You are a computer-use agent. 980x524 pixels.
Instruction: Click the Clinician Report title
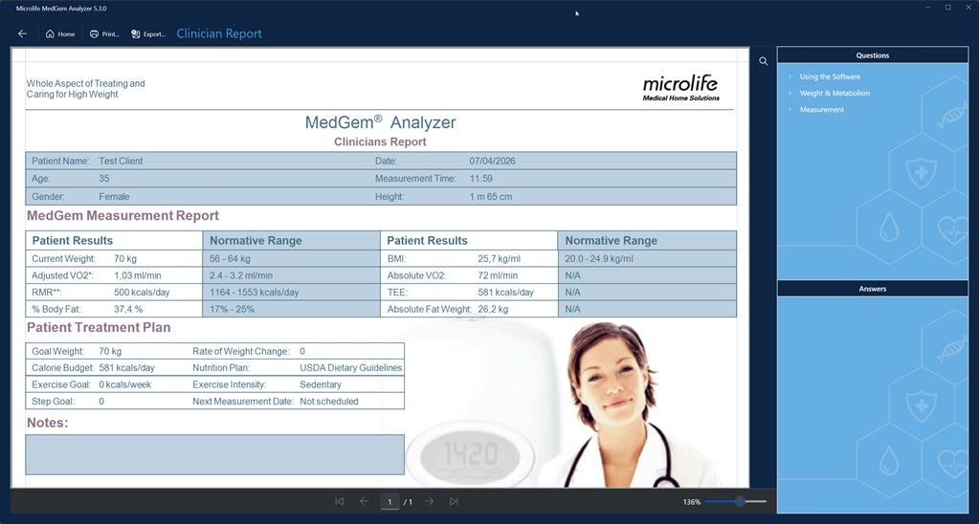[x=219, y=33]
